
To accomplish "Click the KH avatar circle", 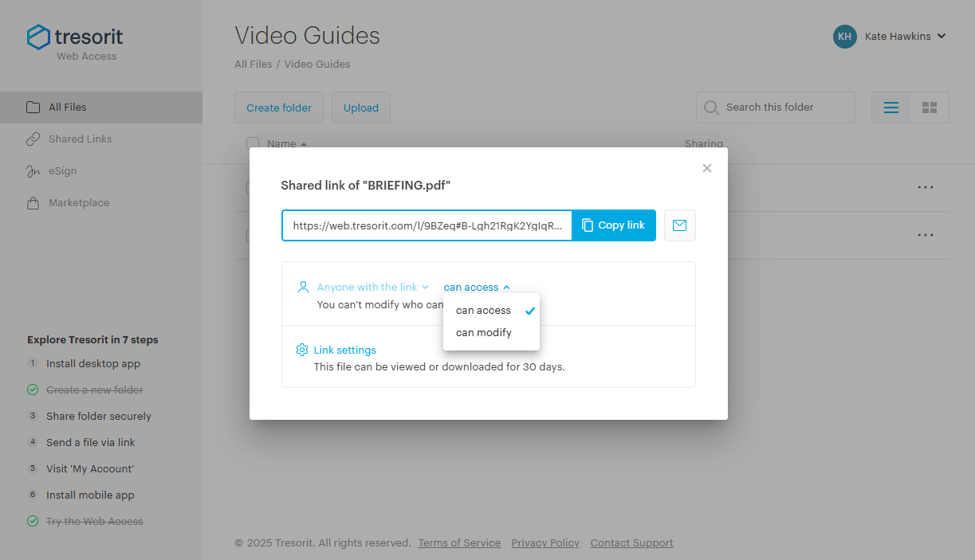I will click(844, 36).
